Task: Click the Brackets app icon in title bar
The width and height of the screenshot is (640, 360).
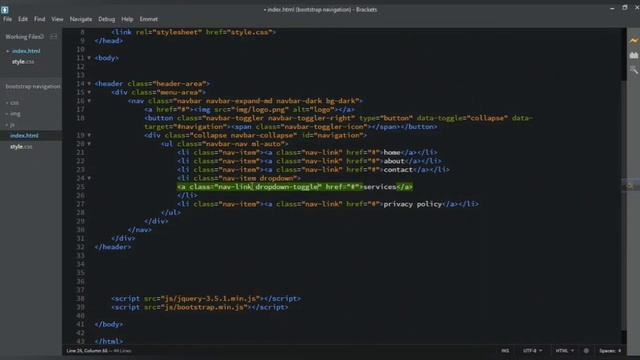Action: point(5,9)
